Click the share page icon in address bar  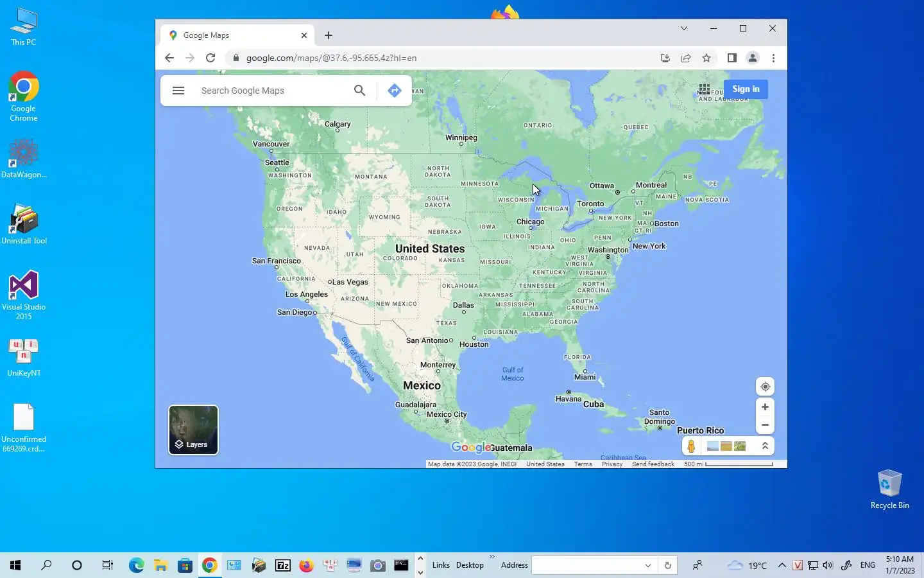686,58
